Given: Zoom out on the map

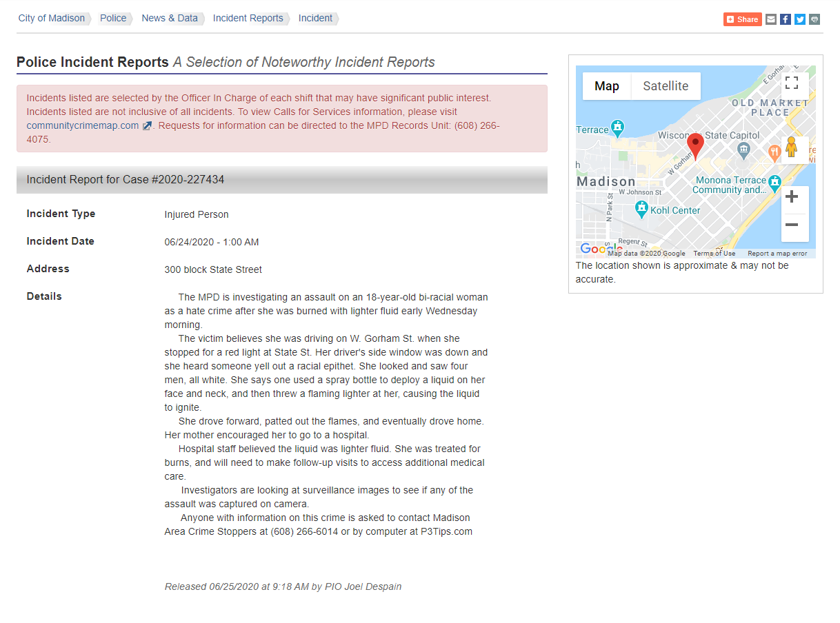Looking at the screenshot, I should [x=792, y=225].
